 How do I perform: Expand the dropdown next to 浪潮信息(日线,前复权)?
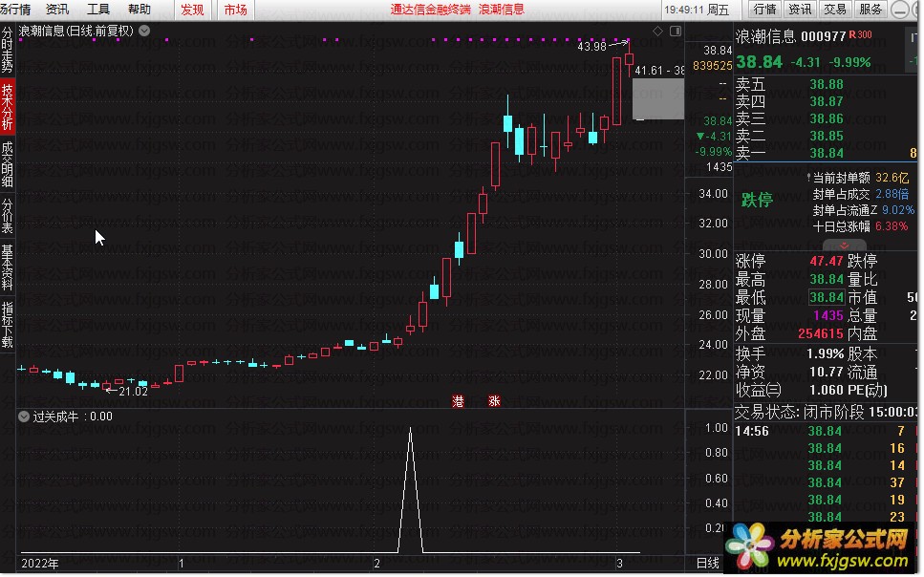tap(144, 31)
